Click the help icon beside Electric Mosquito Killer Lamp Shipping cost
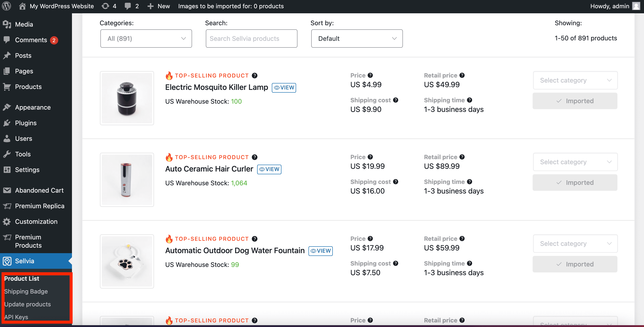The height and width of the screenshot is (327, 644). [396, 100]
